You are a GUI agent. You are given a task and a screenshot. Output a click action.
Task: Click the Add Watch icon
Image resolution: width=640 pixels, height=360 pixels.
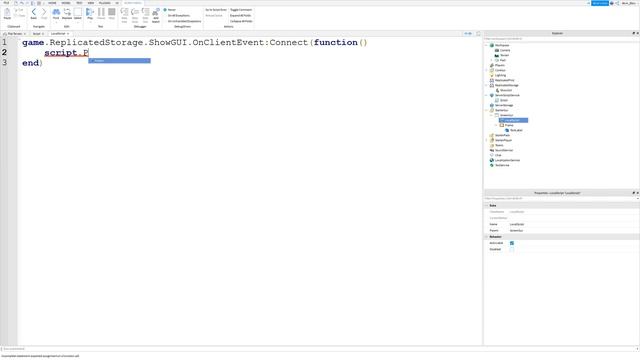156,15
